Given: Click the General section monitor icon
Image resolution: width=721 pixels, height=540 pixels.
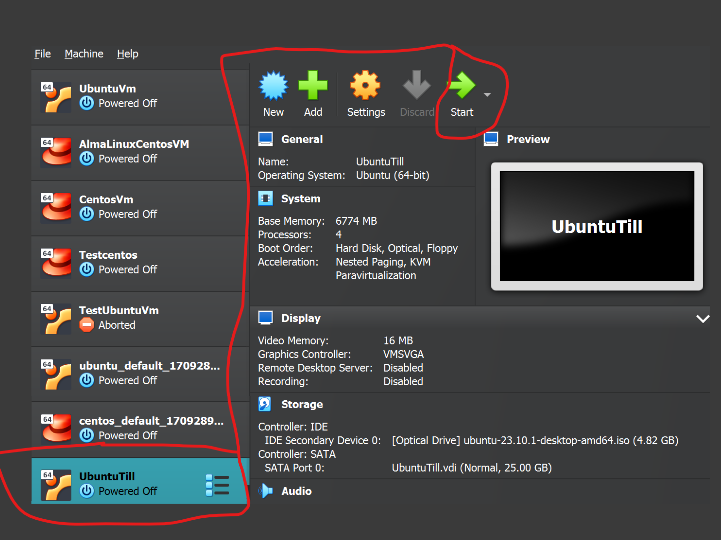Looking at the screenshot, I should pyautogui.click(x=265, y=139).
